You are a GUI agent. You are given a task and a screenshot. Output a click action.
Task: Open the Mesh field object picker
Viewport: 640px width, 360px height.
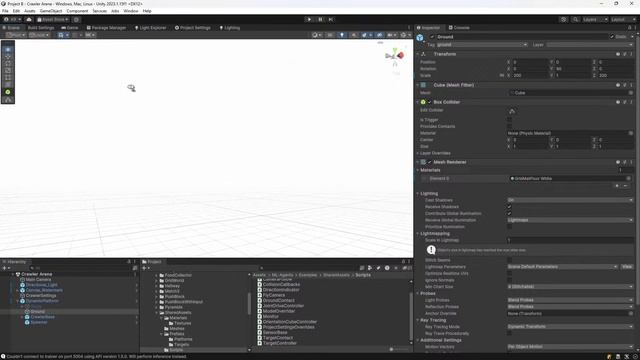coord(631,93)
